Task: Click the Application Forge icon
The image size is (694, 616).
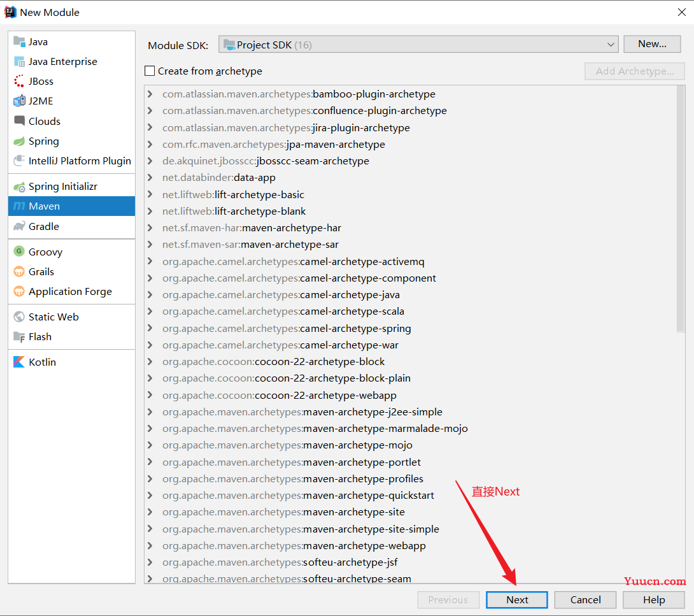Action: click(19, 291)
